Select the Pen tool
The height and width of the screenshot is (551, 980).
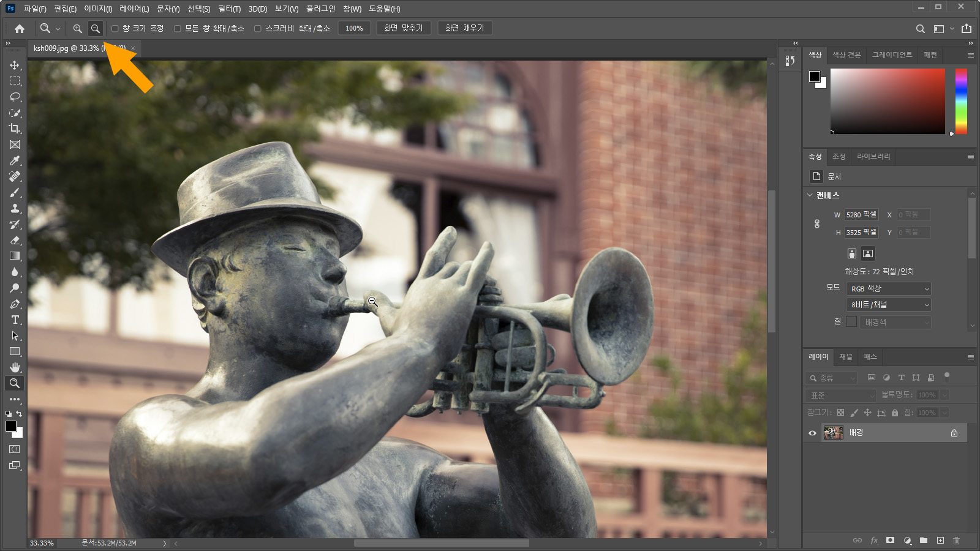click(x=15, y=304)
